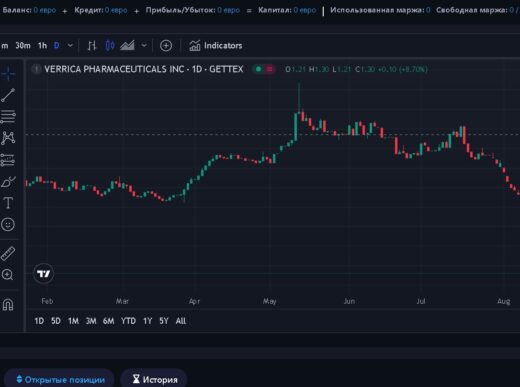Select the Text annotation tool

click(8, 203)
